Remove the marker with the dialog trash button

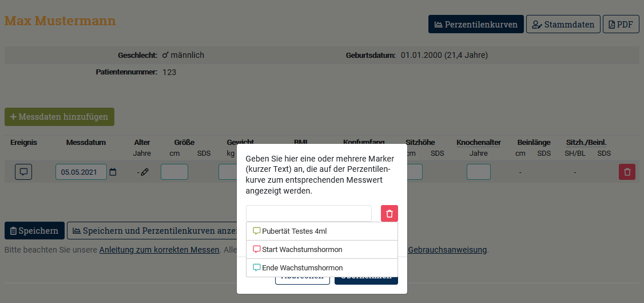click(x=389, y=214)
